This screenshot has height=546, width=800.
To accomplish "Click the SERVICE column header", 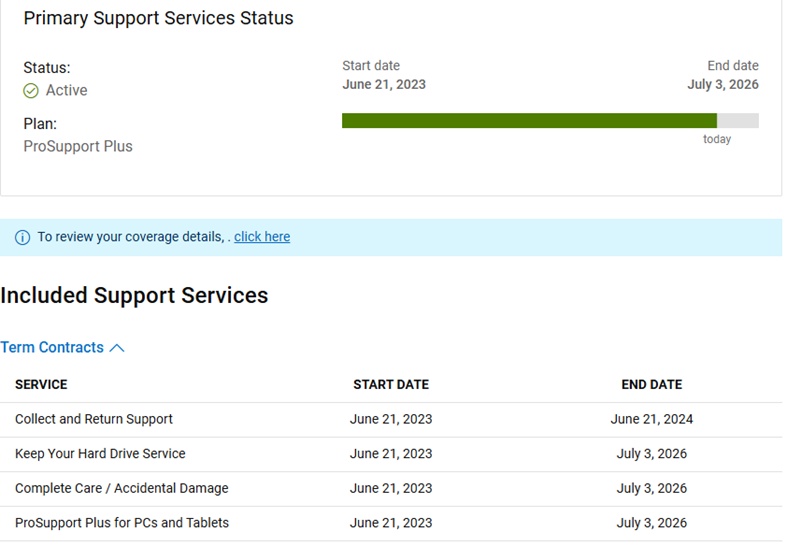I will (x=41, y=384).
